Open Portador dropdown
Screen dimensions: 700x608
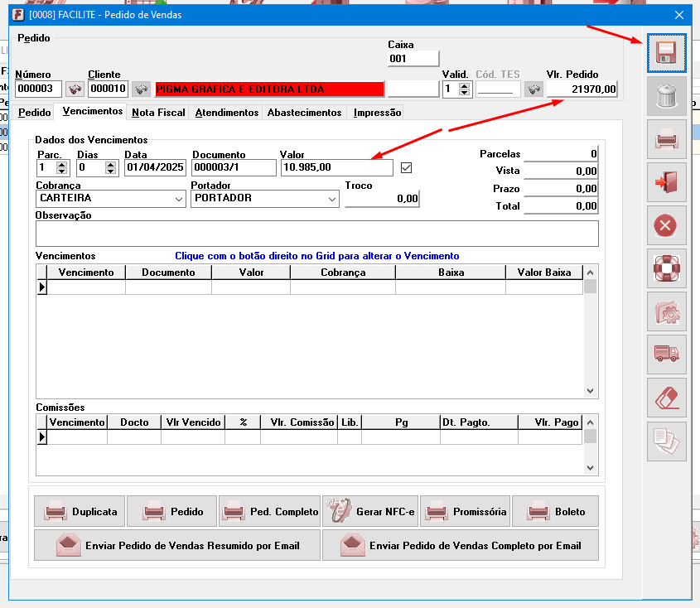tap(331, 199)
